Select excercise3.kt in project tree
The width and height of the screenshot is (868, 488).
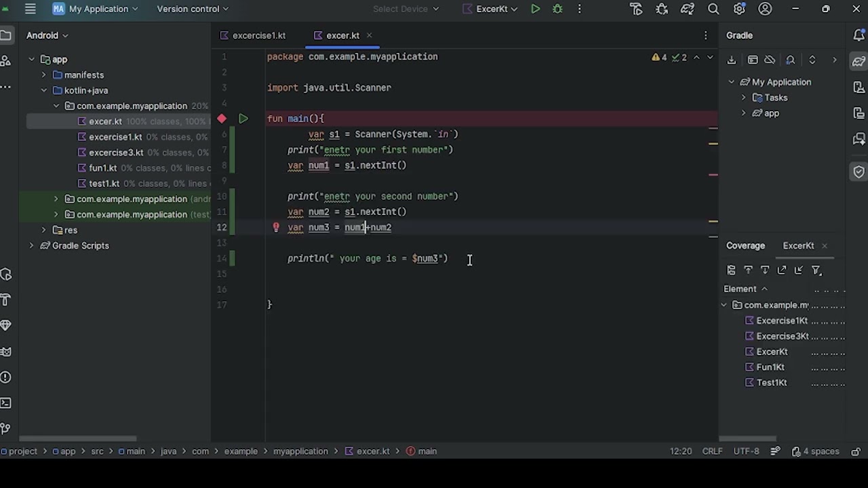pyautogui.click(x=115, y=152)
